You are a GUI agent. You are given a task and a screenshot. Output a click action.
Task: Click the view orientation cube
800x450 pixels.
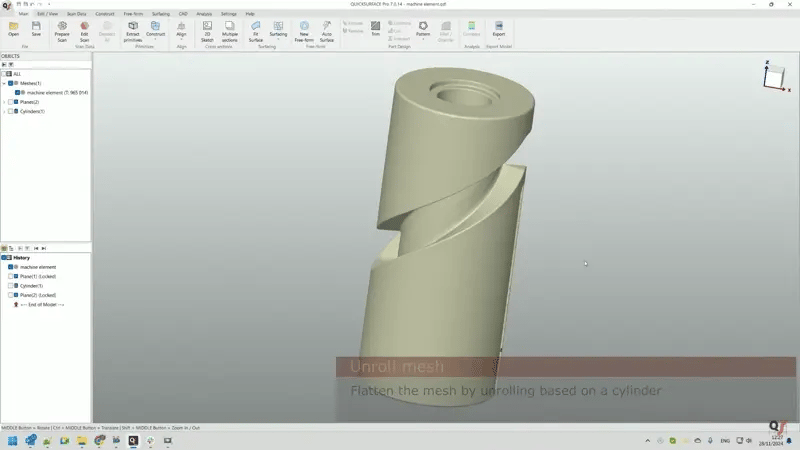pos(774,76)
